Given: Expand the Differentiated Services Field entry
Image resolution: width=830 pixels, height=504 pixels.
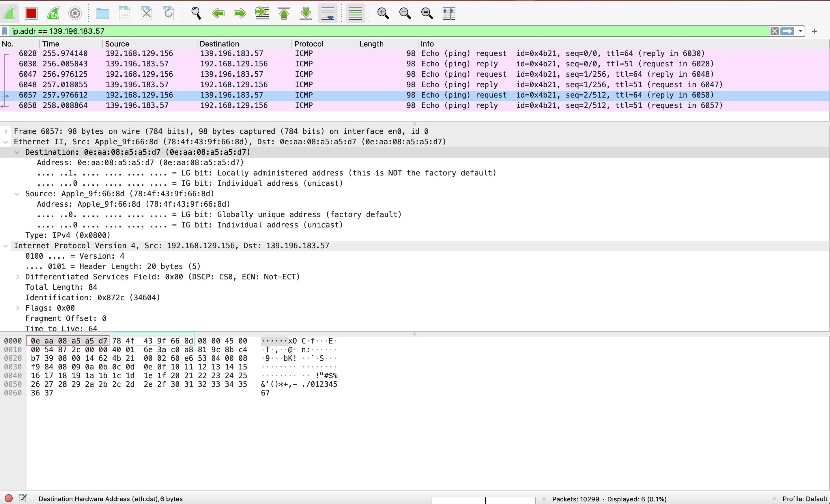Looking at the screenshot, I should 17,277.
